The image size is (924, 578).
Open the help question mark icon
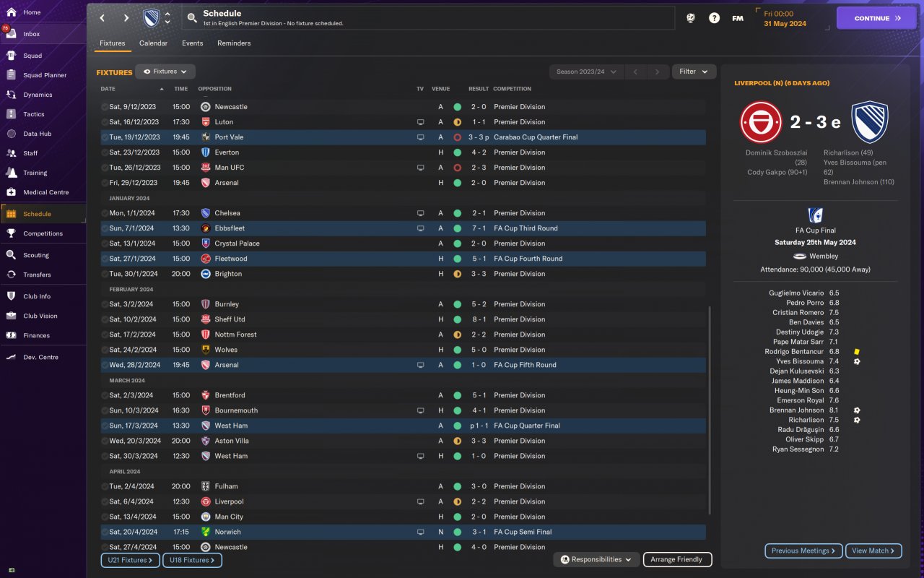coord(714,18)
